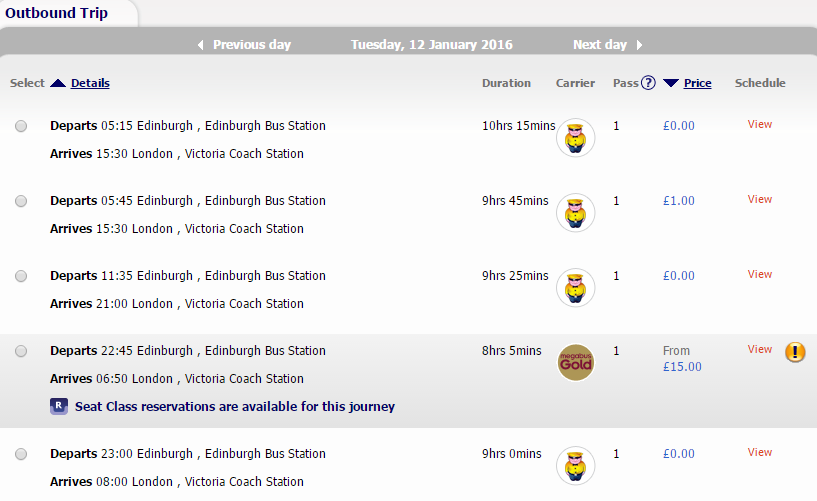
Task: View the schedule for the 23:00 departure
Action: click(760, 453)
